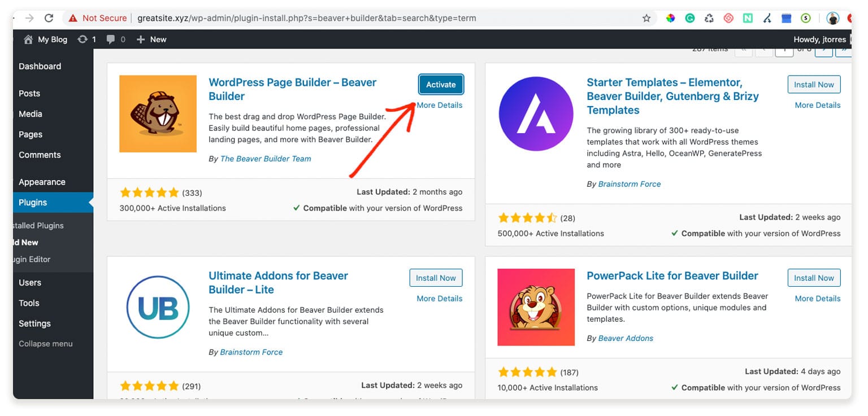Click the Beaver Builder plugin logo
This screenshot has width=868, height=416.
pyautogui.click(x=158, y=113)
